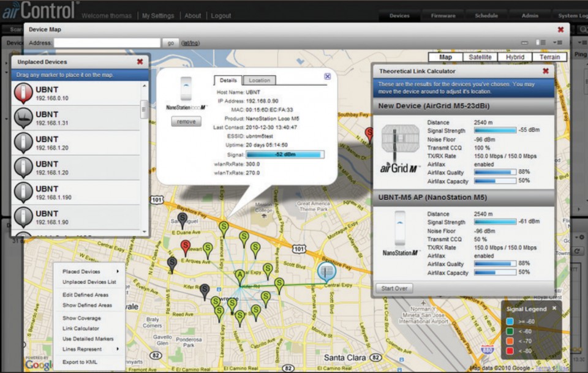This screenshot has height=373, width=588.
Task: Close the device details popup bubble
Action: pos(327,77)
